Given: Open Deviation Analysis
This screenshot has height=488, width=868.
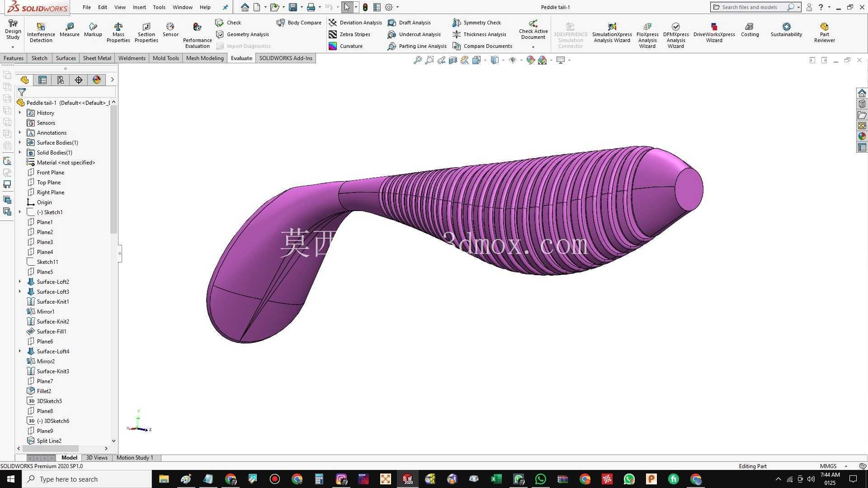Looking at the screenshot, I should (x=355, y=23).
